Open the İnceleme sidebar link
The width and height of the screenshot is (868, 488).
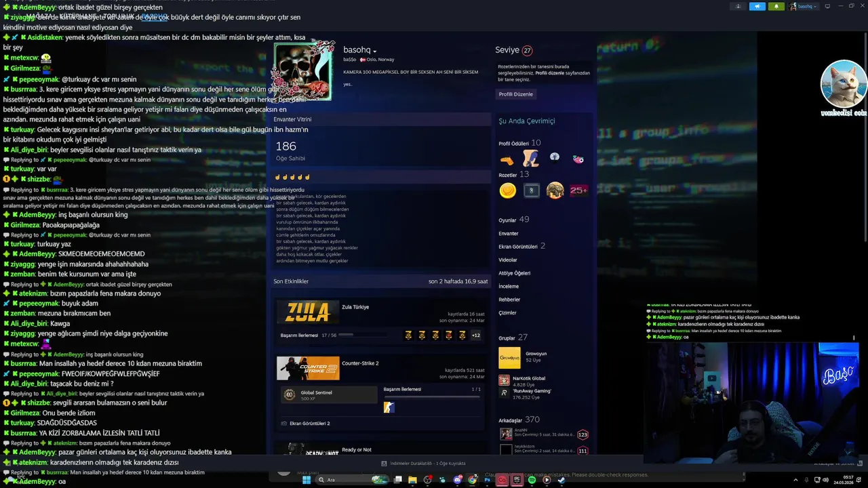(508, 286)
